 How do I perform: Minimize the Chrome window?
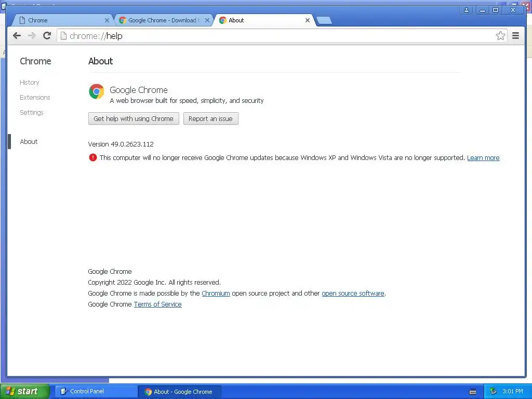(482, 10)
